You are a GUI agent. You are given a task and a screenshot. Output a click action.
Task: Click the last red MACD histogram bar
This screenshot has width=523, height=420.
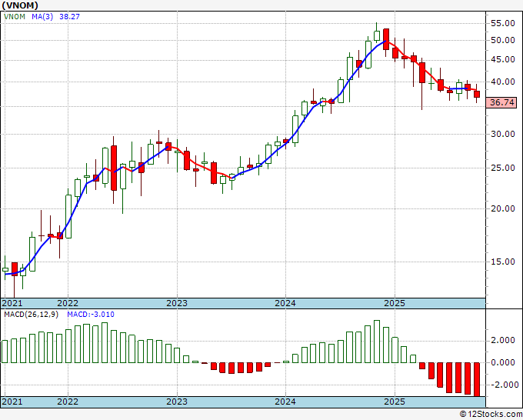[477, 379]
